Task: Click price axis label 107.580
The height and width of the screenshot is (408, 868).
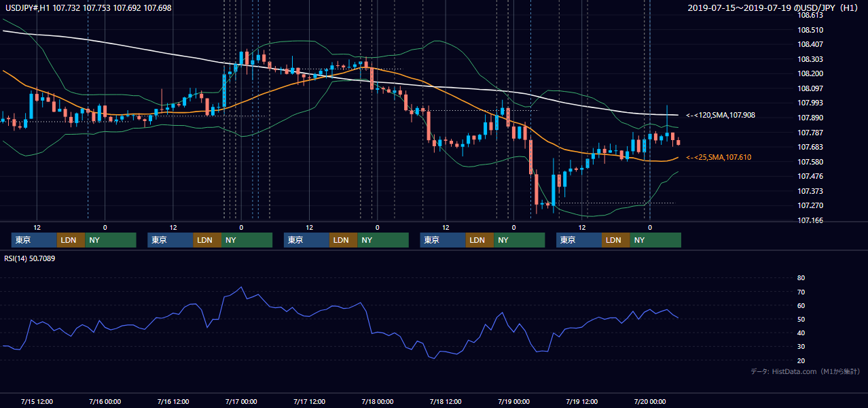Action: point(811,163)
